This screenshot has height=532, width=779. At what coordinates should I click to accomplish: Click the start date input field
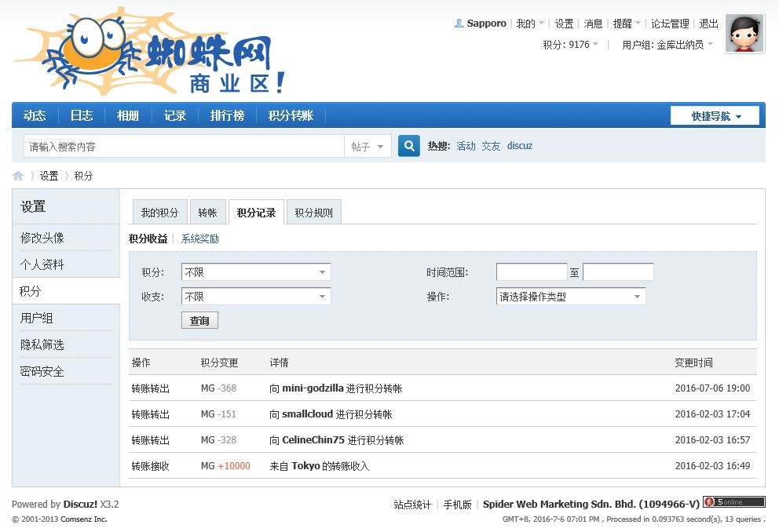coord(531,272)
